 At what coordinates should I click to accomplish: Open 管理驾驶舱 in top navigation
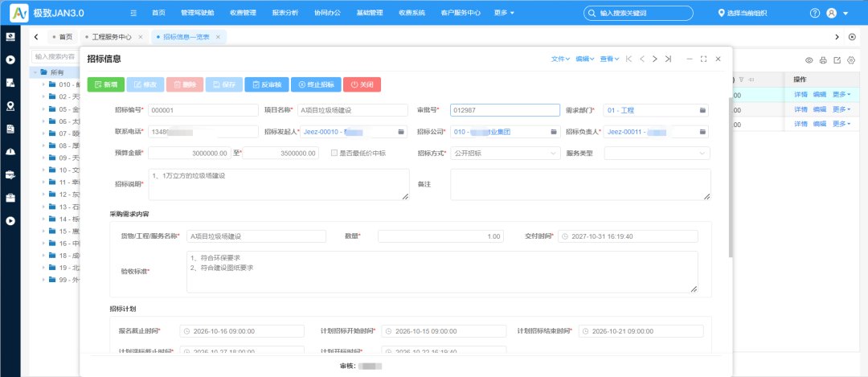click(198, 13)
